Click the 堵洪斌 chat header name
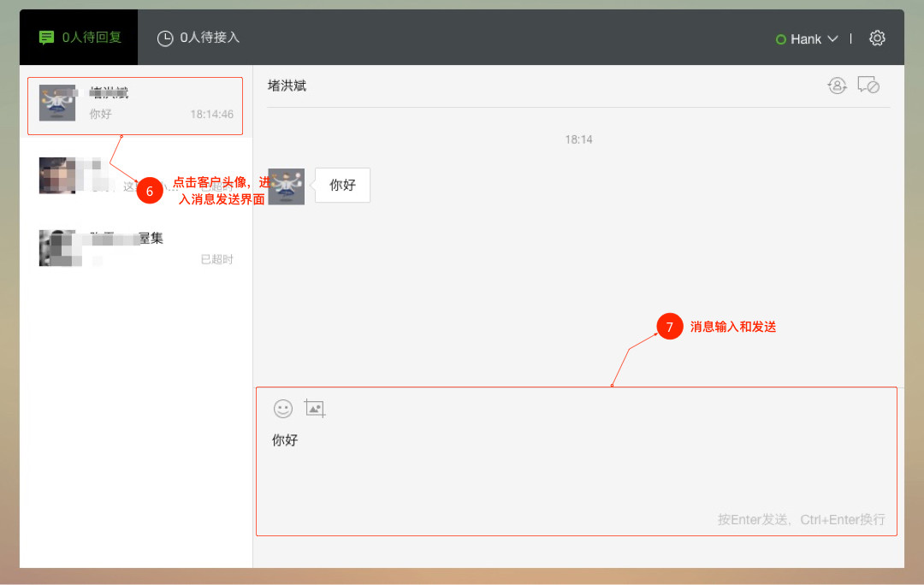924x585 pixels. [x=287, y=86]
